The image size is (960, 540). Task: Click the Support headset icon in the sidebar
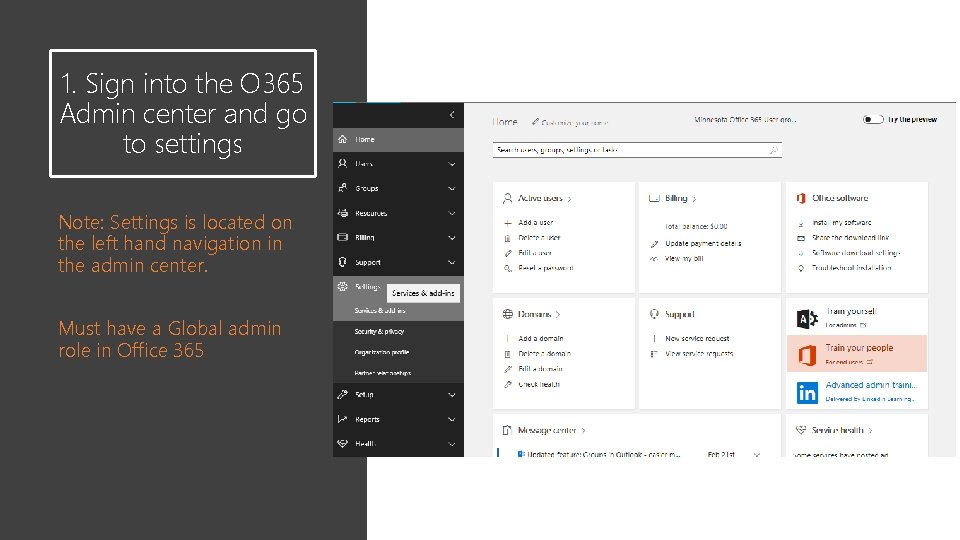coord(342,262)
